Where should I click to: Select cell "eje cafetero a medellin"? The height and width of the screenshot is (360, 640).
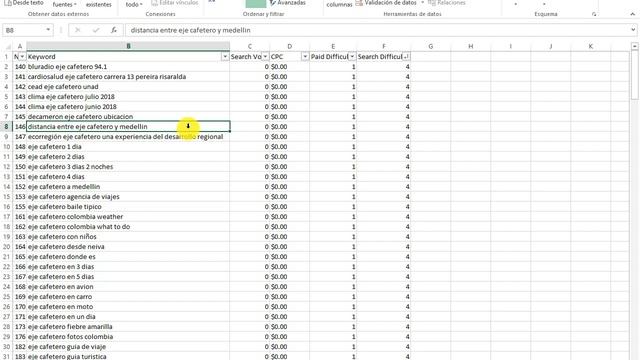point(128,187)
